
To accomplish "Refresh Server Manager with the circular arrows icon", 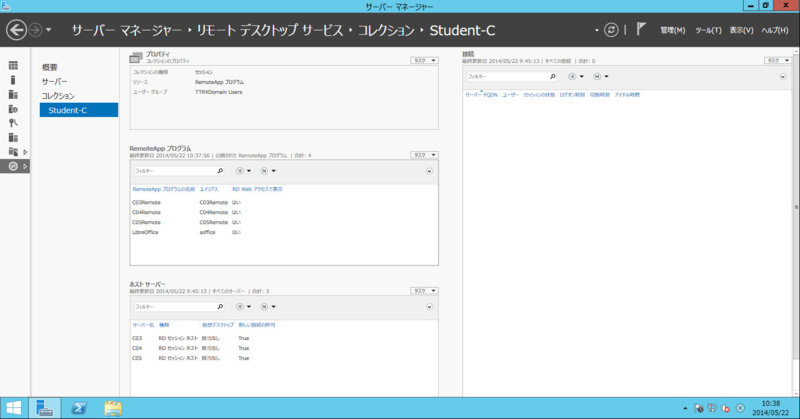I will [x=611, y=30].
